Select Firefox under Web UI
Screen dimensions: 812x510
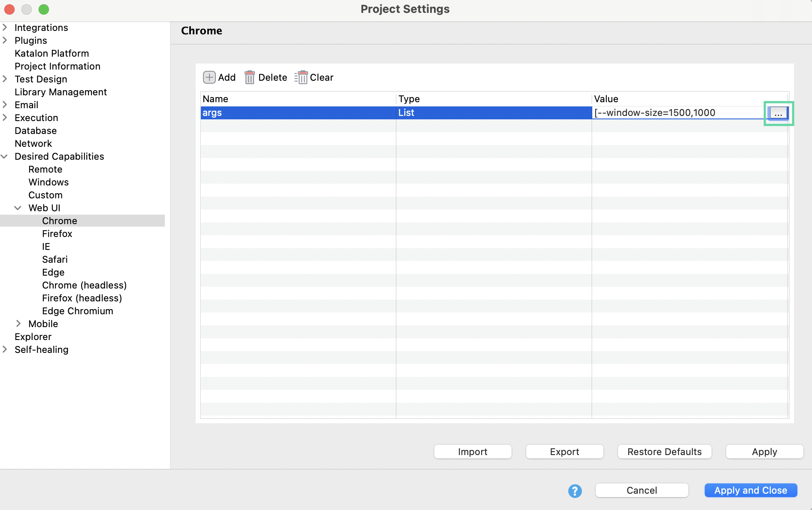click(57, 234)
